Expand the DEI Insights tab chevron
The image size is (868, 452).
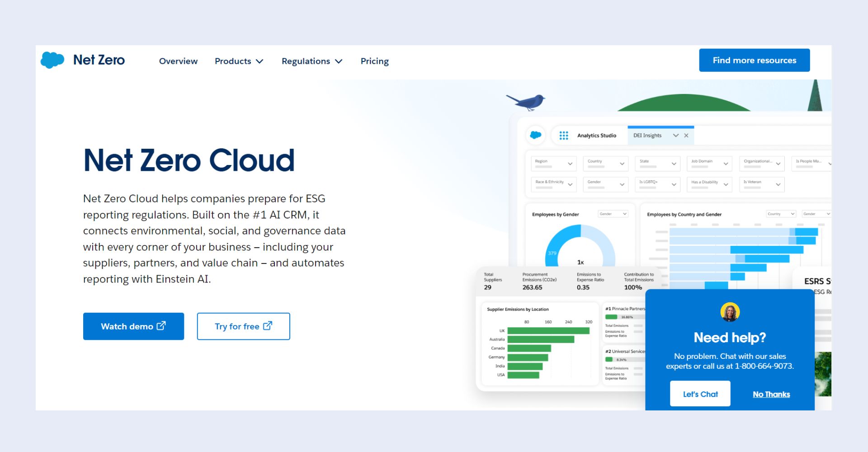(675, 136)
